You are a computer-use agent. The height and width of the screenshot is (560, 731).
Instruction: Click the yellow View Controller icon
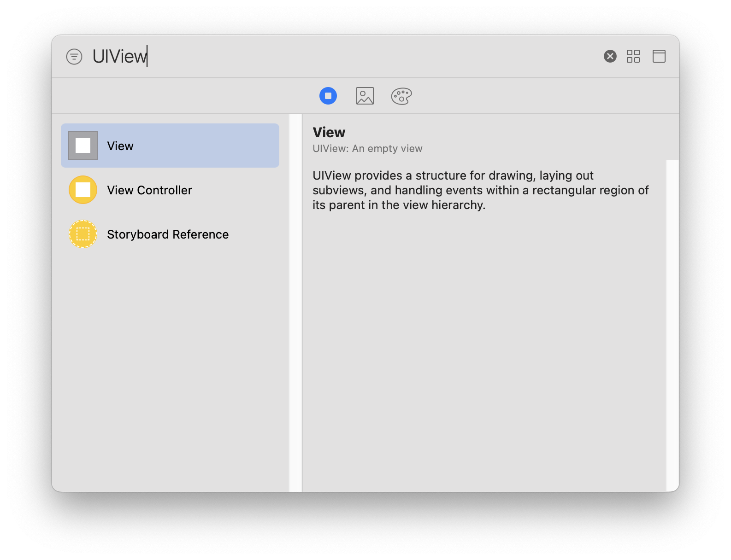point(83,190)
